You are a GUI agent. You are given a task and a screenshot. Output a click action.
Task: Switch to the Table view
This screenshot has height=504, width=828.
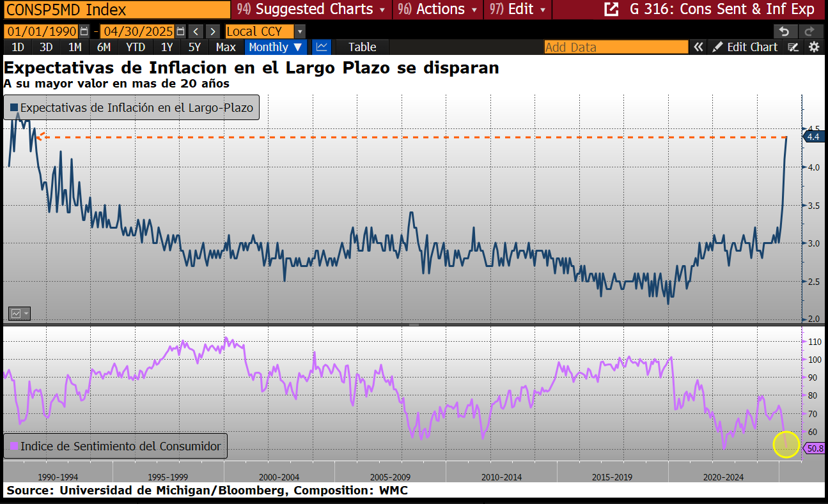click(362, 47)
